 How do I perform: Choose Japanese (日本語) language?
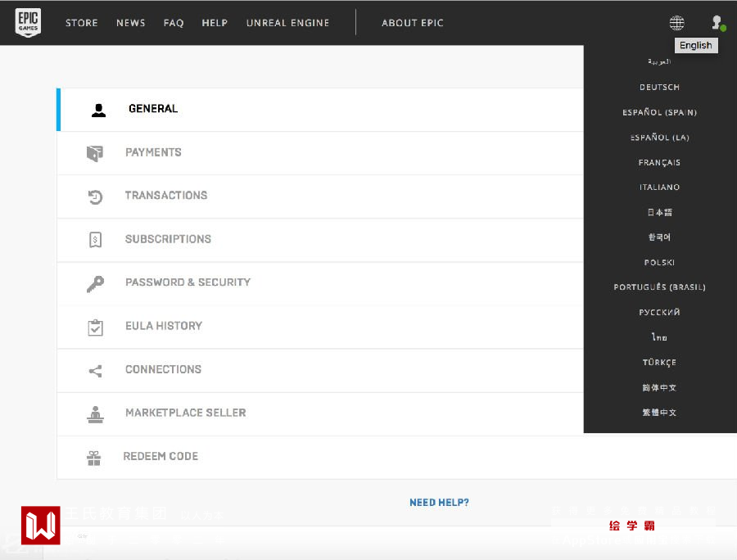click(659, 212)
